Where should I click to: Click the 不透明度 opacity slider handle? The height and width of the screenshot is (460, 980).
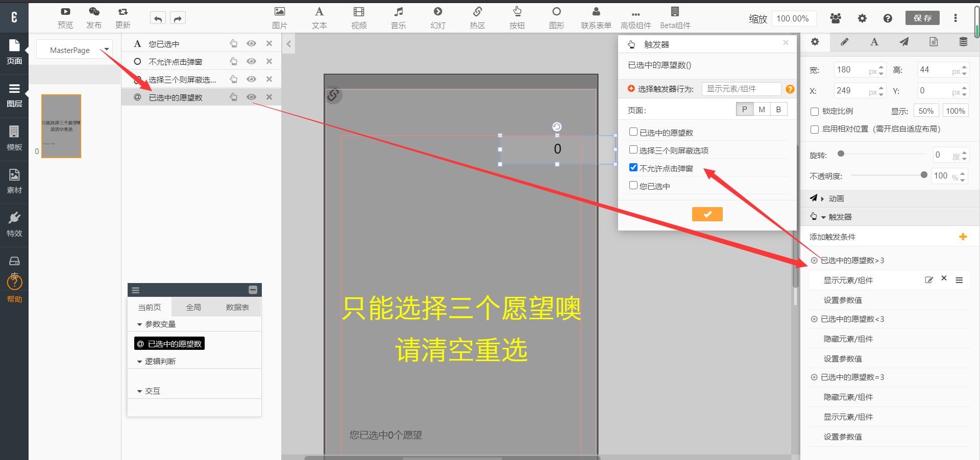tap(923, 175)
